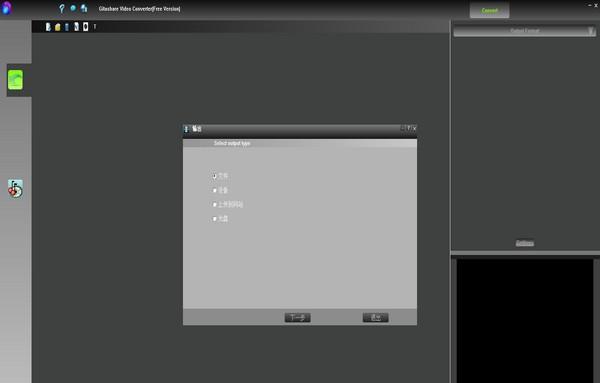
Task: Click the narrow blue icon after the yellow folder
Action: 67,27
